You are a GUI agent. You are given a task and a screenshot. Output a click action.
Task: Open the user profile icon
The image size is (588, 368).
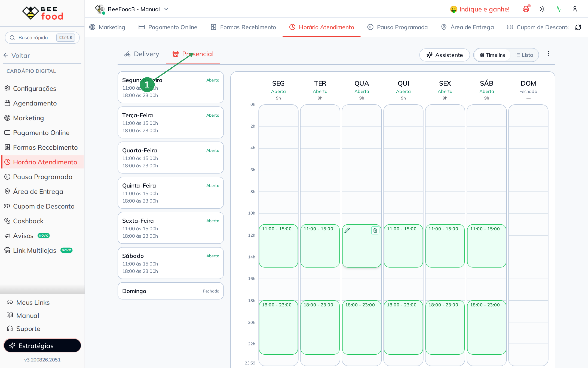click(x=575, y=9)
